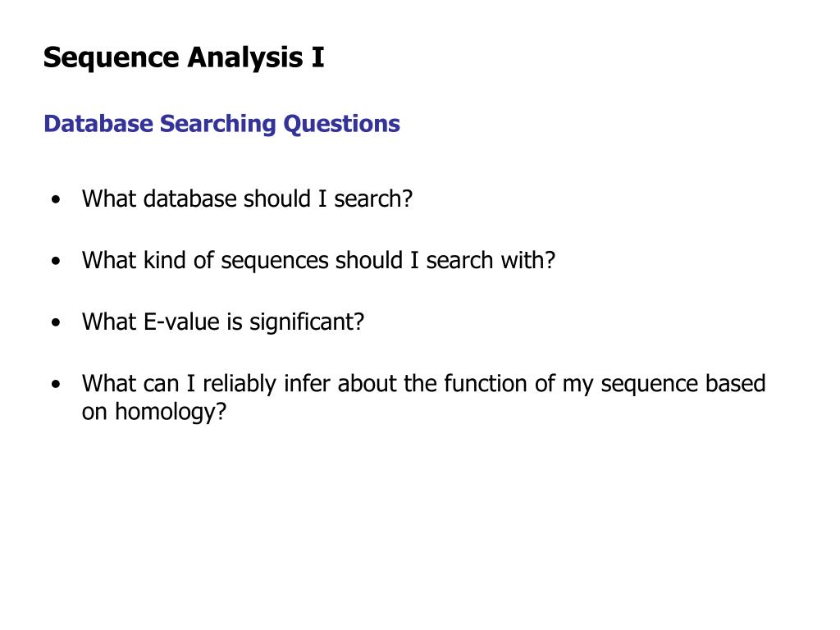The width and height of the screenshot is (840, 630).
Task: Click the word 'Questions' in blue heading
Action: tap(341, 125)
